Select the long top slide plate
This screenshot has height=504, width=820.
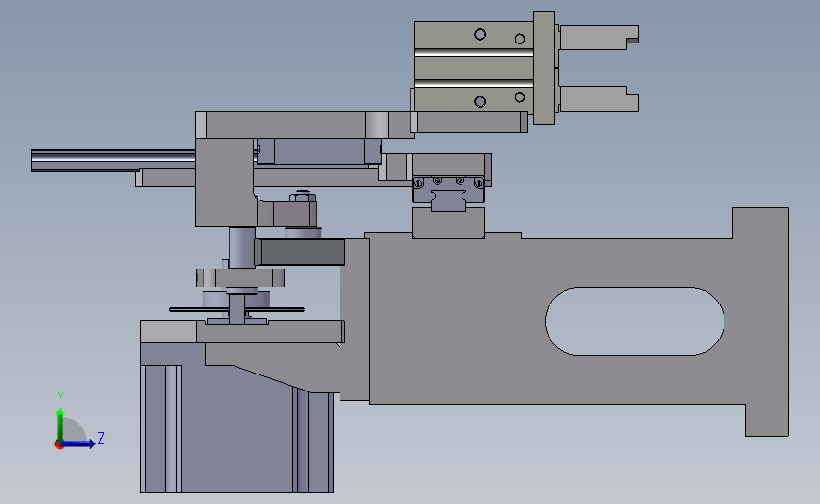click(305, 125)
